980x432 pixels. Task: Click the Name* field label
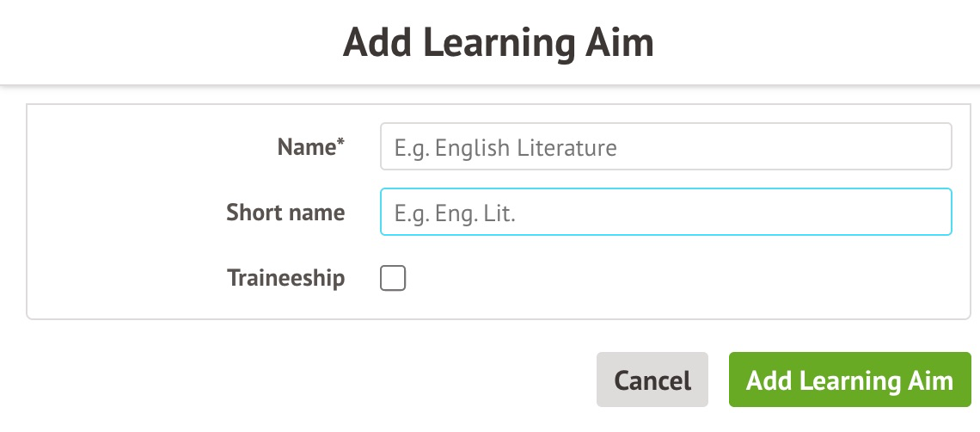click(310, 147)
